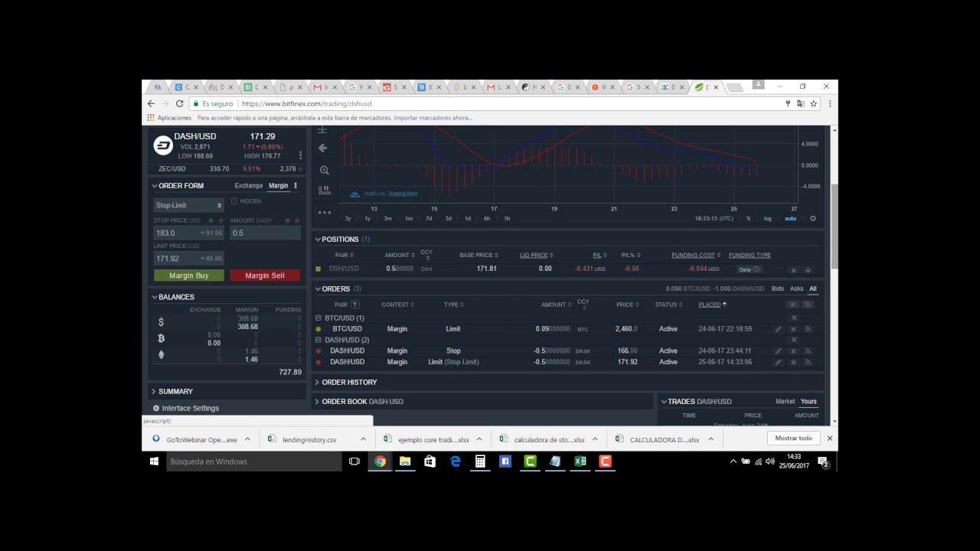Collapse the BTC/USD (1) order group
The width and height of the screenshot is (980, 551).
[x=318, y=318]
